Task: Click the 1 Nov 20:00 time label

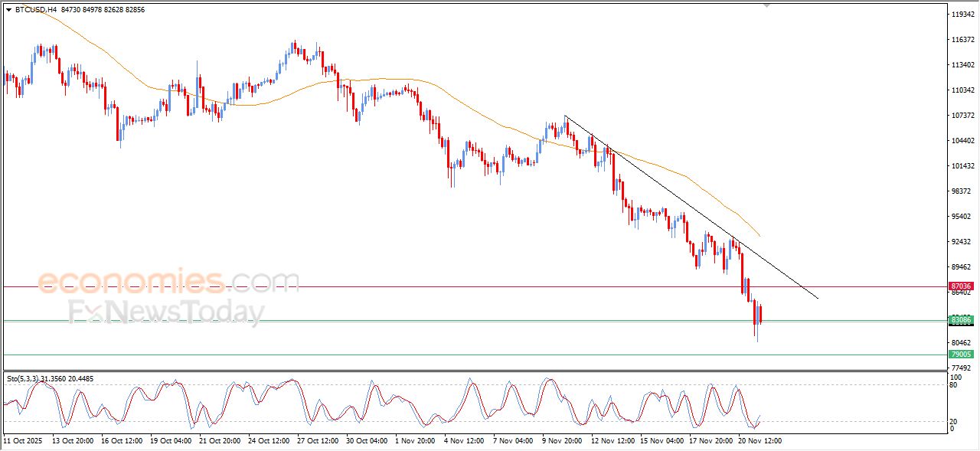Action: (416, 441)
